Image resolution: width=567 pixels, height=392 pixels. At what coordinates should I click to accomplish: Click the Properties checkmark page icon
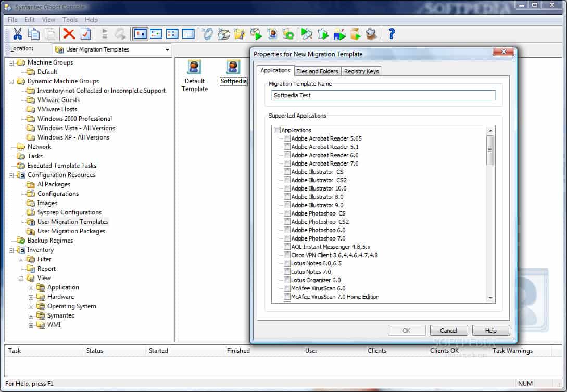pos(85,34)
